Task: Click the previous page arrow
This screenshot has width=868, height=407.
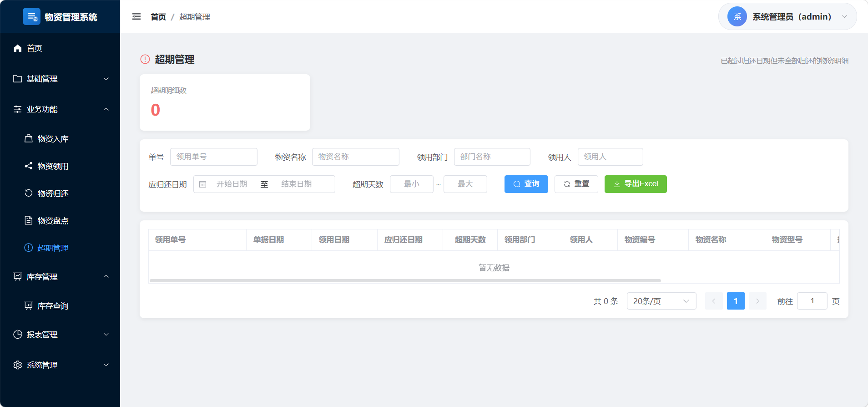Action: click(x=714, y=301)
